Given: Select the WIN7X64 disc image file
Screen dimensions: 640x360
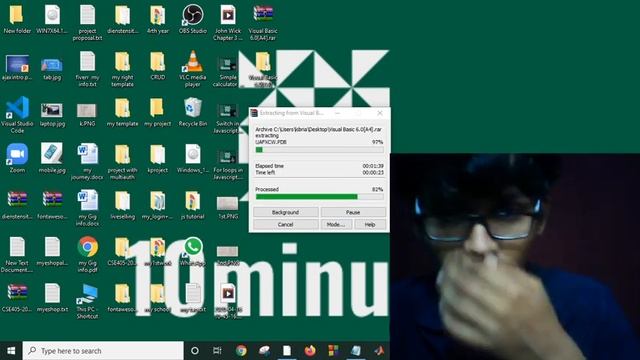Looking at the screenshot, I should (x=52, y=20).
